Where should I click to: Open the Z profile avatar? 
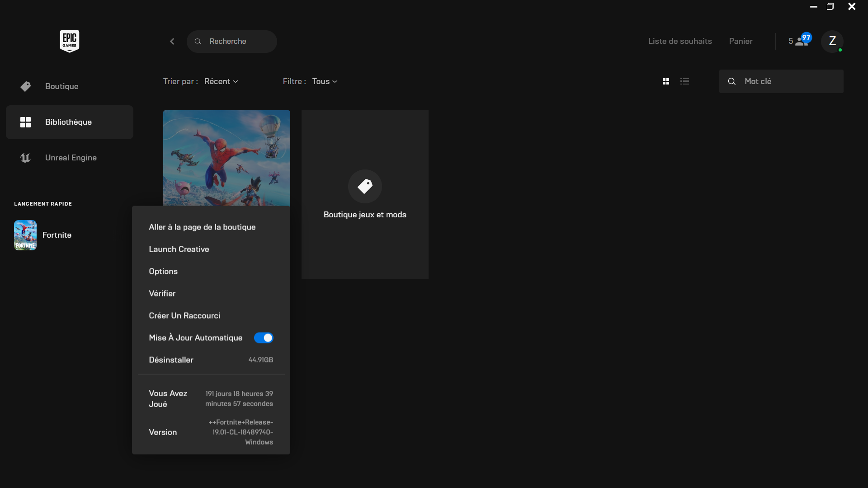[832, 41]
